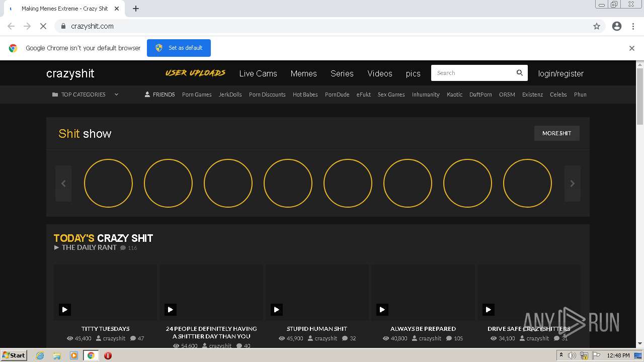
Task: Click the browser forward arrow
Action: (27, 26)
